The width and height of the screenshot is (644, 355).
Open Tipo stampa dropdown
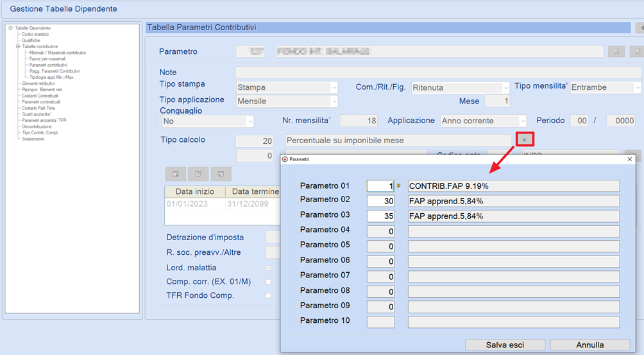pyautogui.click(x=334, y=87)
